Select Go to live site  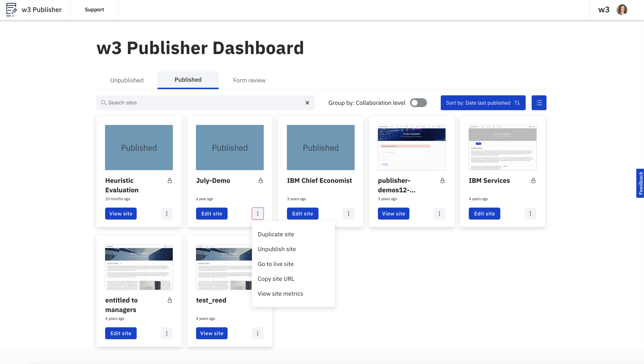tap(293, 264)
